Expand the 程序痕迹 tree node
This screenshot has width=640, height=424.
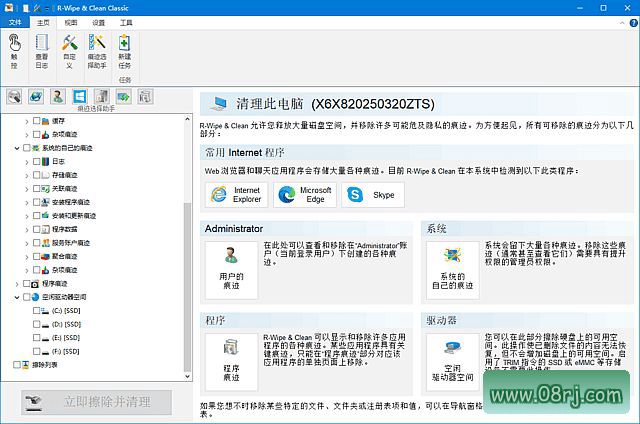tap(17, 284)
